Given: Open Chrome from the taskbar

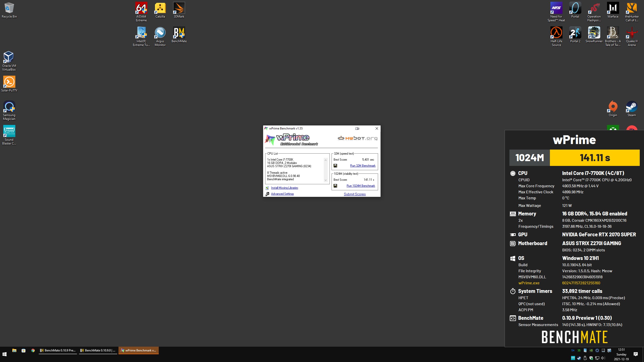Looking at the screenshot, I should (x=33, y=350).
